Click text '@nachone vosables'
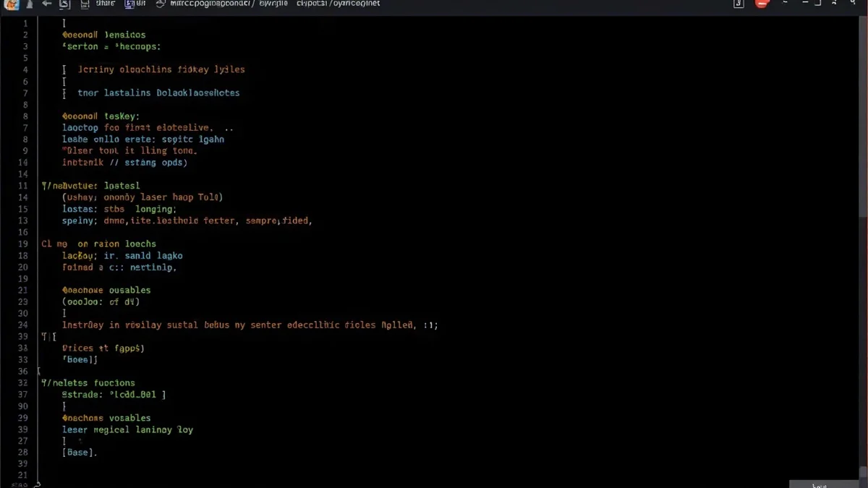The height and width of the screenshot is (488, 868). 107,418
